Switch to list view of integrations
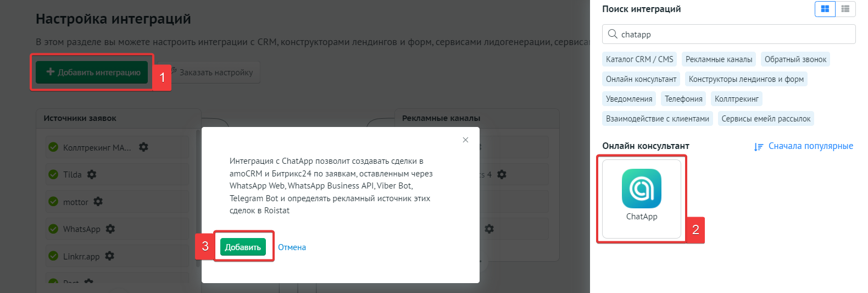This screenshot has width=868, height=293. 845,9
